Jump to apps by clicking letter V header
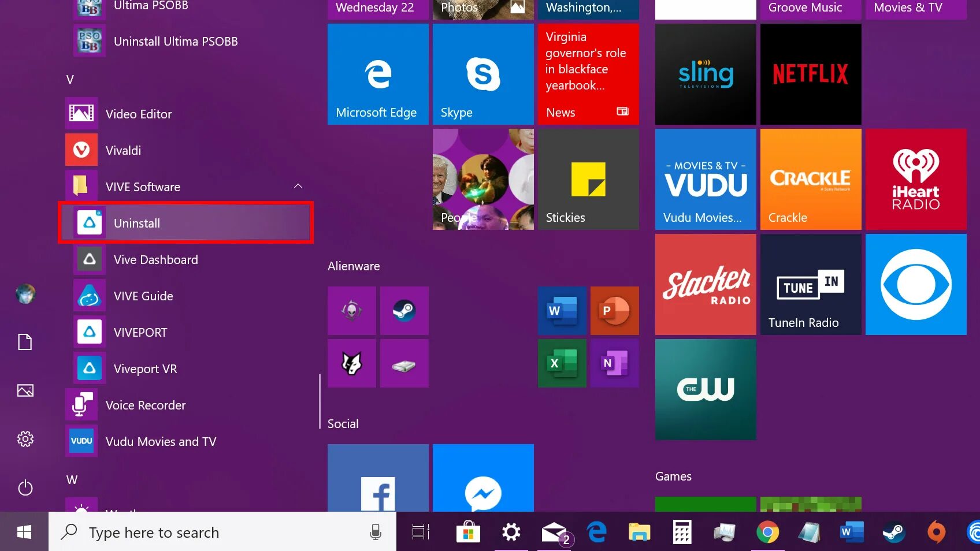This screenshot has height=551, width=980. (x=70, y=79)
